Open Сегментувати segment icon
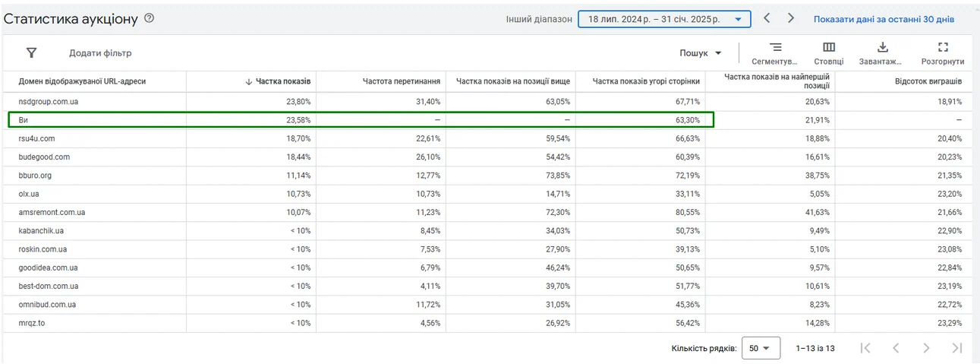 pos(775,47)
